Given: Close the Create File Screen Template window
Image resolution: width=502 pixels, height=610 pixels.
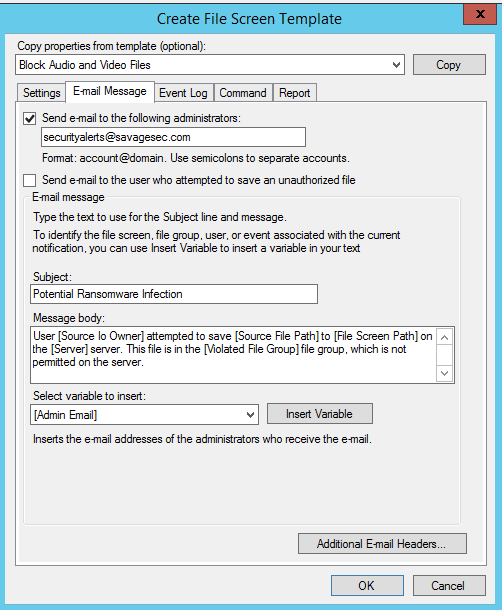Looking at the screenshot, I should 480,14.
